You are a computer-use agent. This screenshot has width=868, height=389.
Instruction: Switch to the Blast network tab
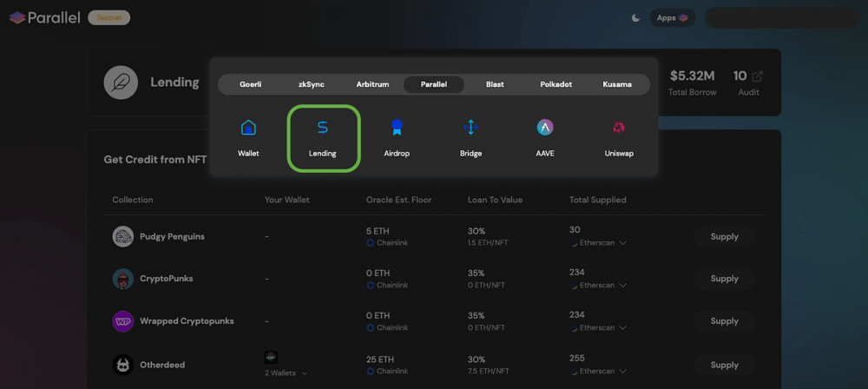495,85
